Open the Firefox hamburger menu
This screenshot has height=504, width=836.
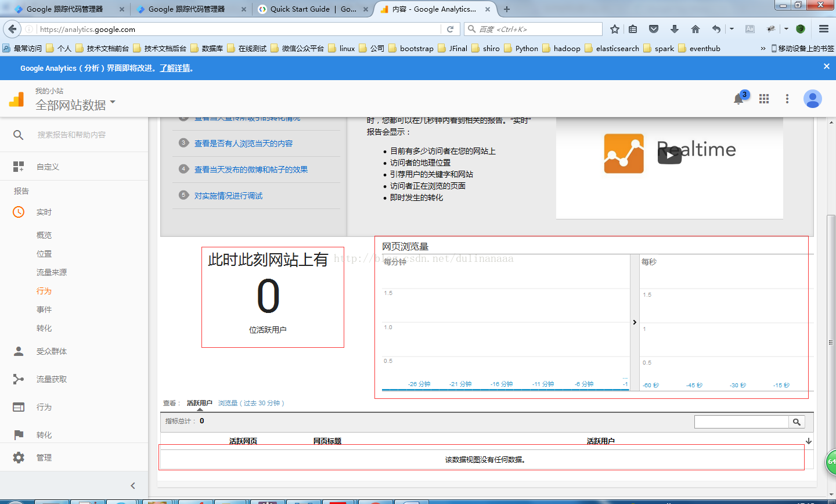(x=824, y=29)
